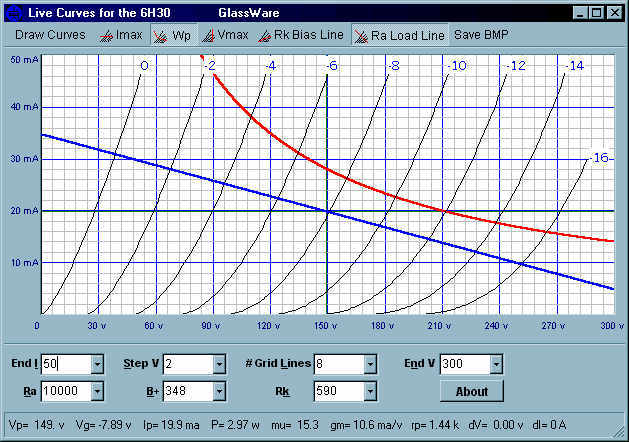The width and height of the screenshot is (629, 442).
Task: Click the Vp= 149. v status value
Action: (x=37, y=425)
